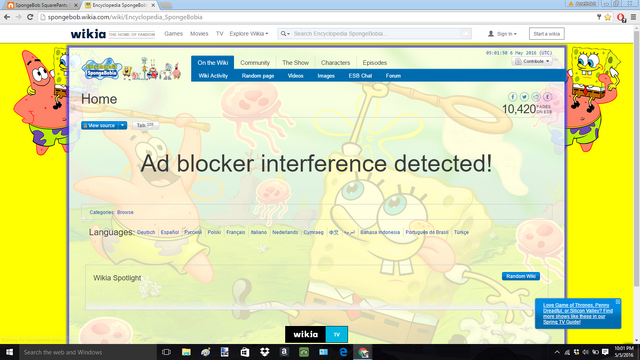Open Task View on the taskbar
The image size is (640, 360).
tap(166, 352)
